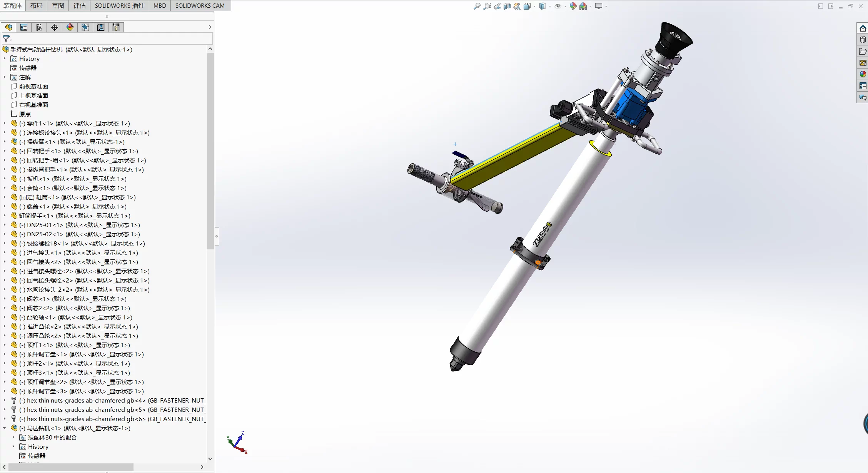
Task: Open the DimXpertManager crosshair tab
Action: pyautogui.click(x=55, y=27)
